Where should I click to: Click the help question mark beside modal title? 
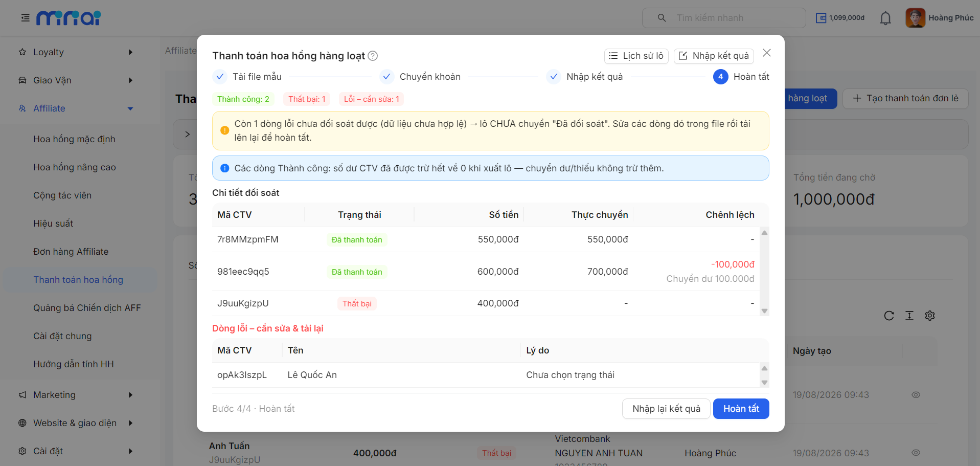[x=373, y=56]
